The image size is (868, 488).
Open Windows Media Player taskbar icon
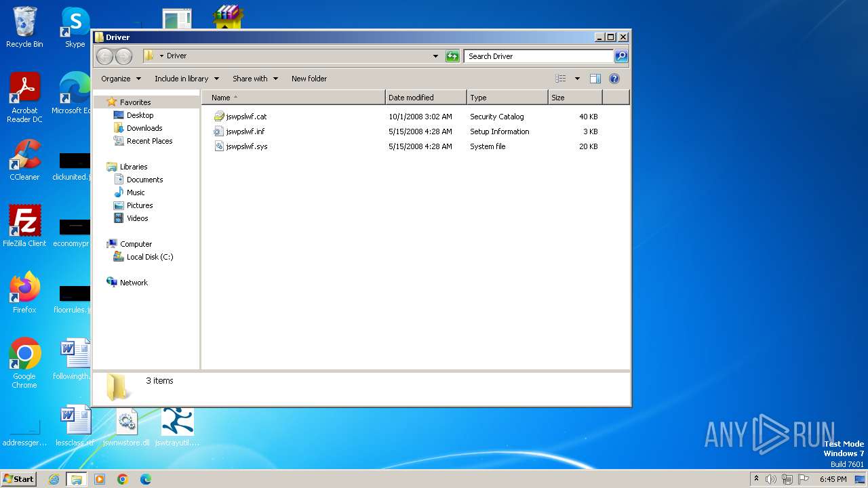pos(100,479)
